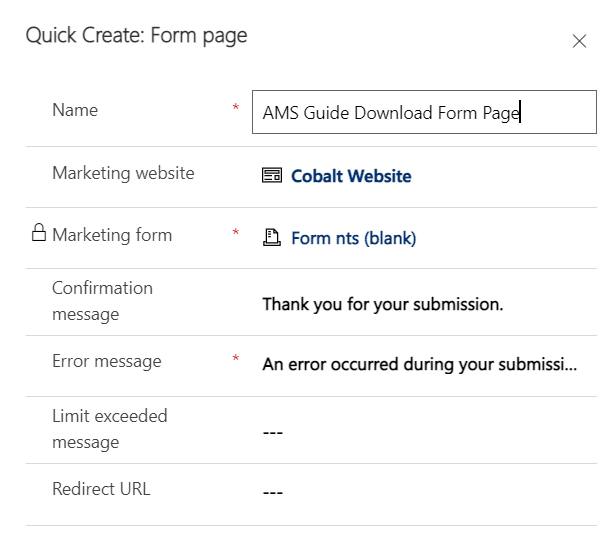
Task: Click the website icon beside Cobalt Website
Action: 271,176
